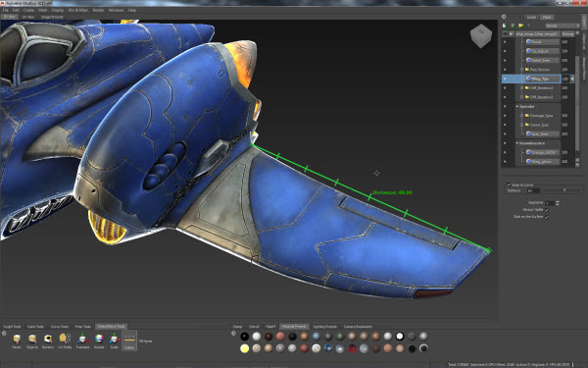Switch to the Lighting Presets tab
Screen dimensions: 588x368
(324, 327)
